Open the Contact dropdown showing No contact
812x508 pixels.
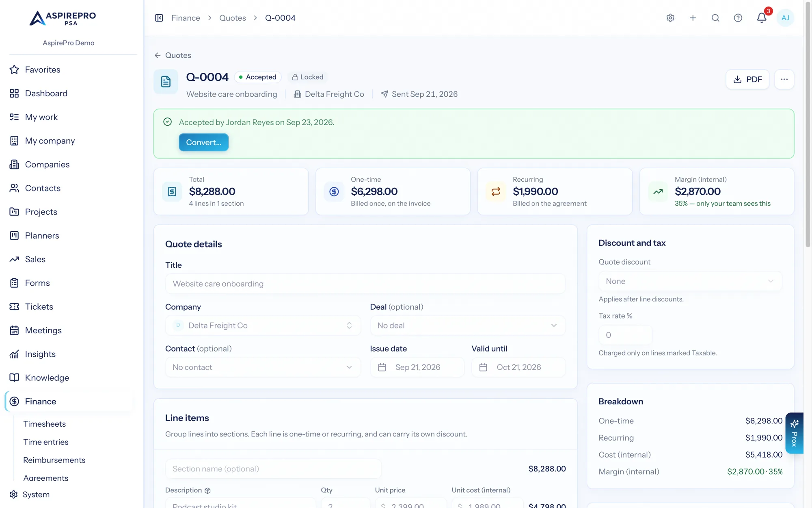pyautogui.click(x=263, y=367)
